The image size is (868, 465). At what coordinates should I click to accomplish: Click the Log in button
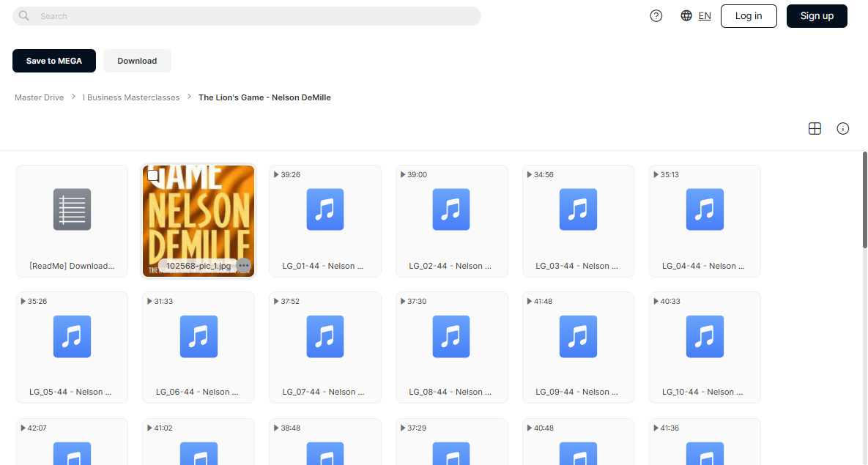pos(749,16)
